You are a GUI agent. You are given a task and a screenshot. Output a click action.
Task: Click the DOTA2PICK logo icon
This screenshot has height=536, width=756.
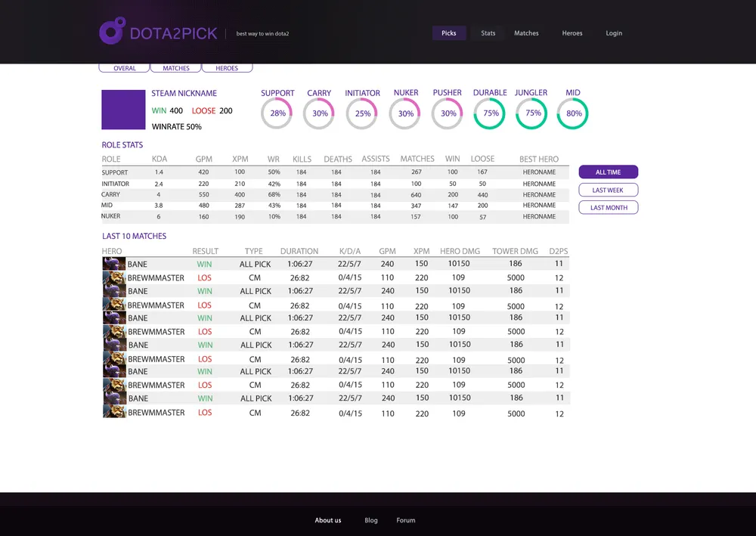113,31
